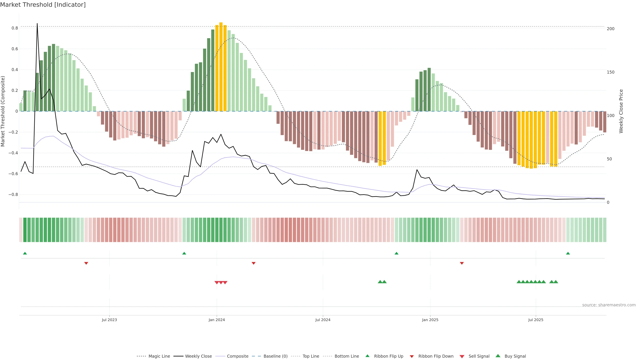This screenshot has width=644, height=362.
Task: Click the Jan 2025 x-axis label
Action: (x=430, y=320)
